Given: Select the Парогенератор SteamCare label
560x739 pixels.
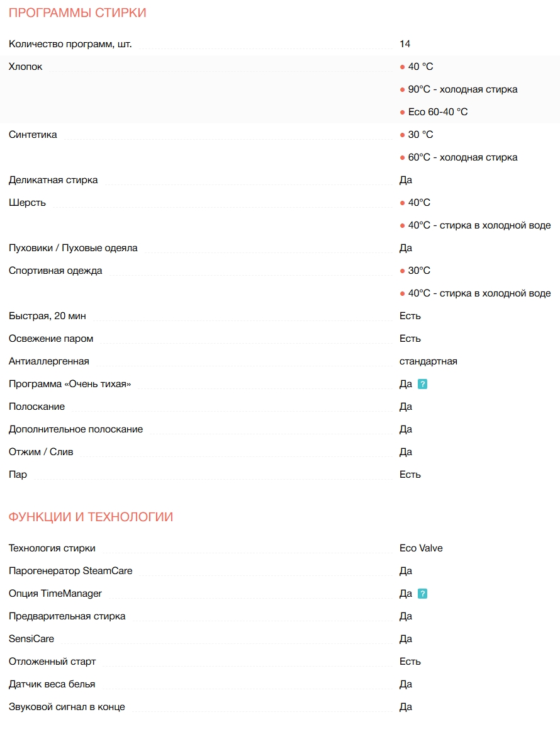Looking at the screenshot, I should [x=70, y=571].
